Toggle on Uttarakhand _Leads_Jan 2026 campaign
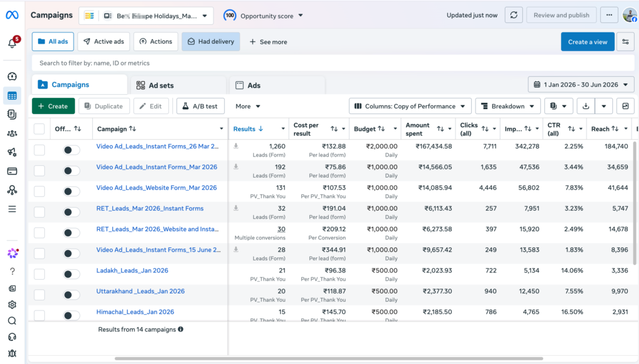 click(71, 295)
